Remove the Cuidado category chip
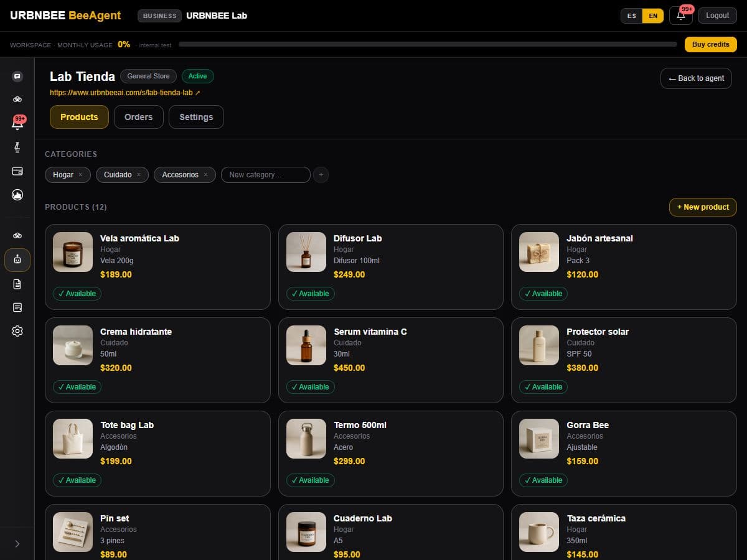 click(x=138, y=175)
